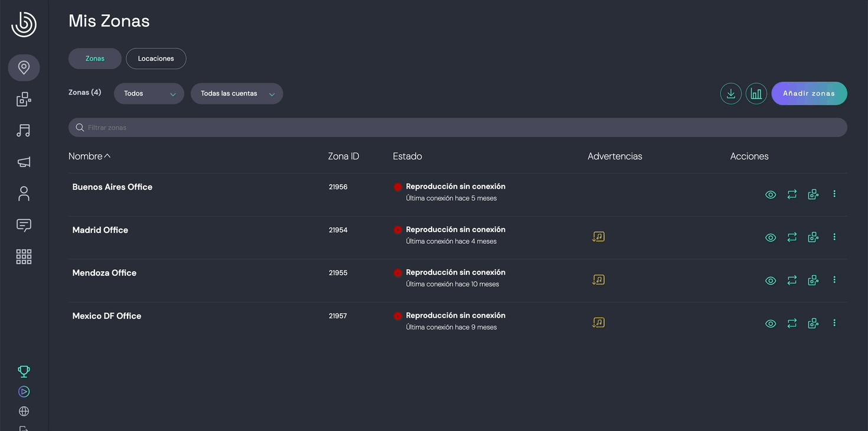The width and height of the screenshot is (868, 431).
Task: Open the user profile sidebar icon
Action: click(x=24, y=194)
